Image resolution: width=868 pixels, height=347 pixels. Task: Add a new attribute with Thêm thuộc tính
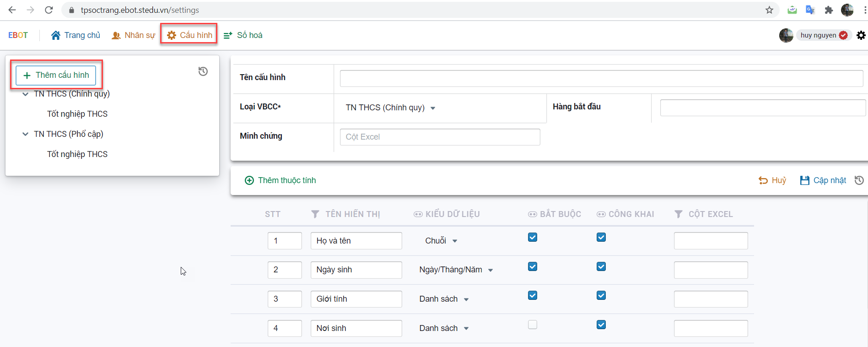(280, 180)
